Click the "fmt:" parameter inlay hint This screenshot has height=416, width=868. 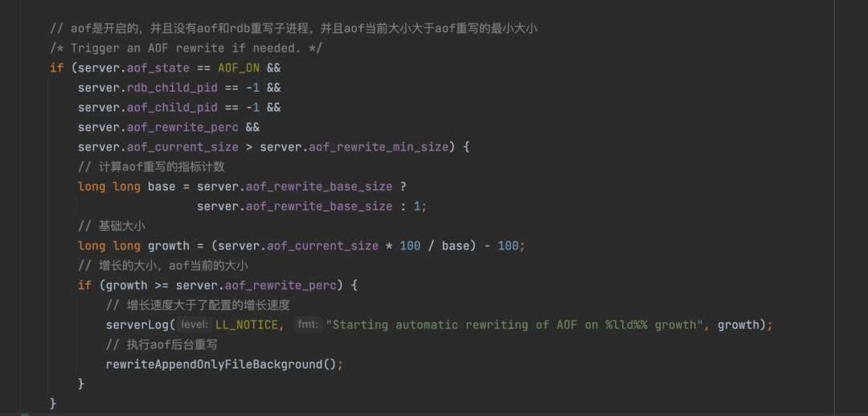(308, 325)
